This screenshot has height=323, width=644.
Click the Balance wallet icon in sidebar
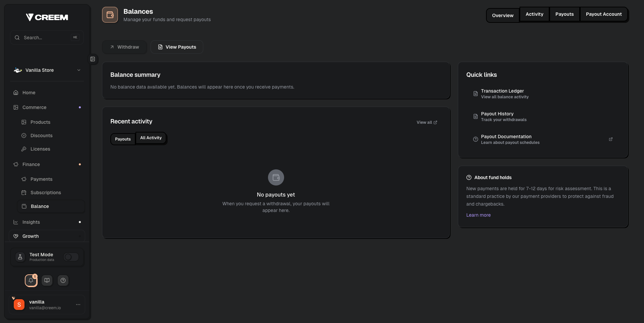click(x=24, y=206)
